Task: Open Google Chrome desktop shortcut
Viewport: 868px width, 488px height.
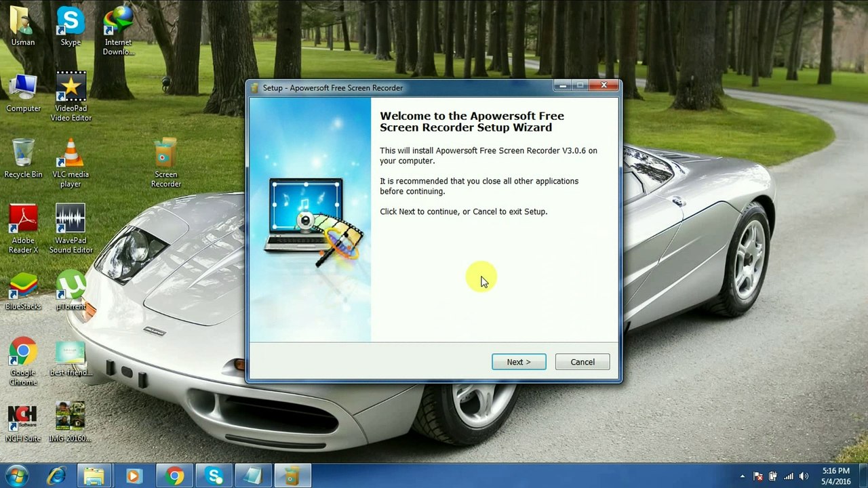Action: click(23, 361)
